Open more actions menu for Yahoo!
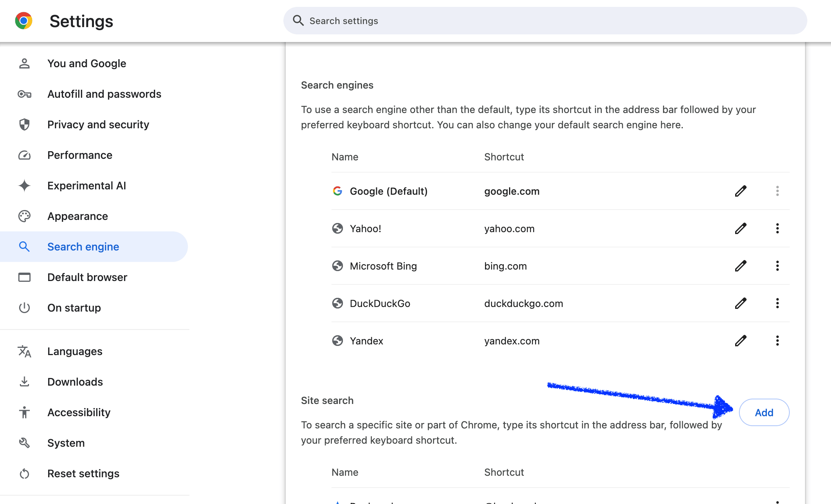 coord(777,228)
